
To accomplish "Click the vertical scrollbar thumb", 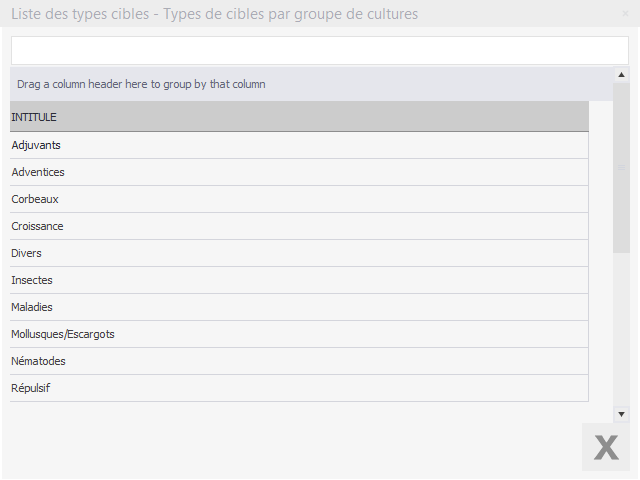I will (x=621, y=167).
